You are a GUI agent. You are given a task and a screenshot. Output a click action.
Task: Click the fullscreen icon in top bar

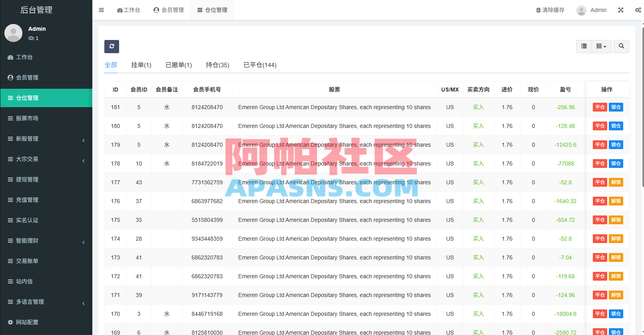[x=621, y=10]
